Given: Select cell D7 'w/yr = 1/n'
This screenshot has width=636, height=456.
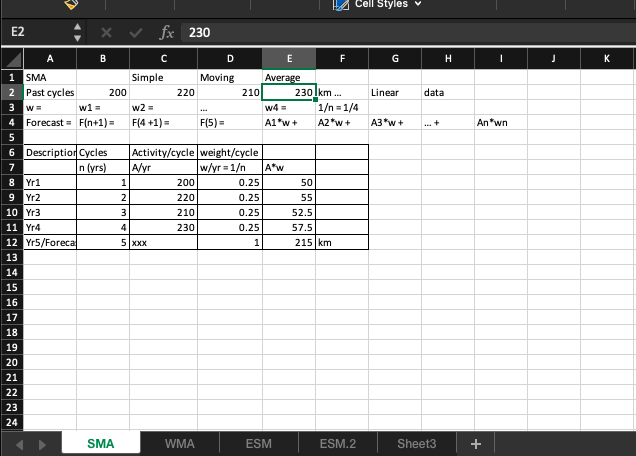Looking at the screenshot, I should click(230, 168).
